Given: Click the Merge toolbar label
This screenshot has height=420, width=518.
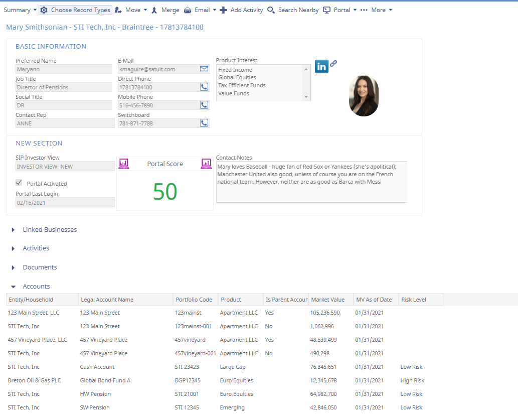Looking at the screenshot, I should click(x=170, y=10).
